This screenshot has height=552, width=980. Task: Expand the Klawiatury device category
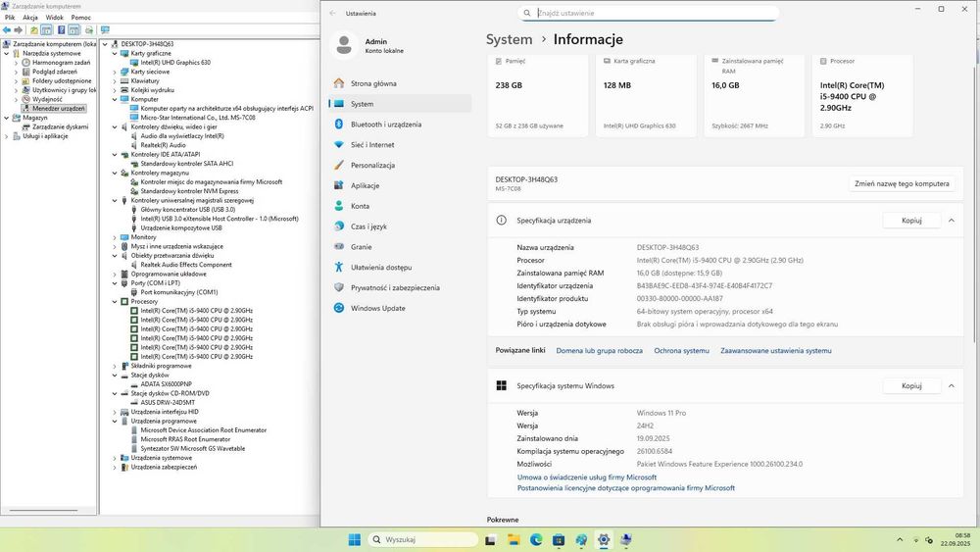coord(115,80)
